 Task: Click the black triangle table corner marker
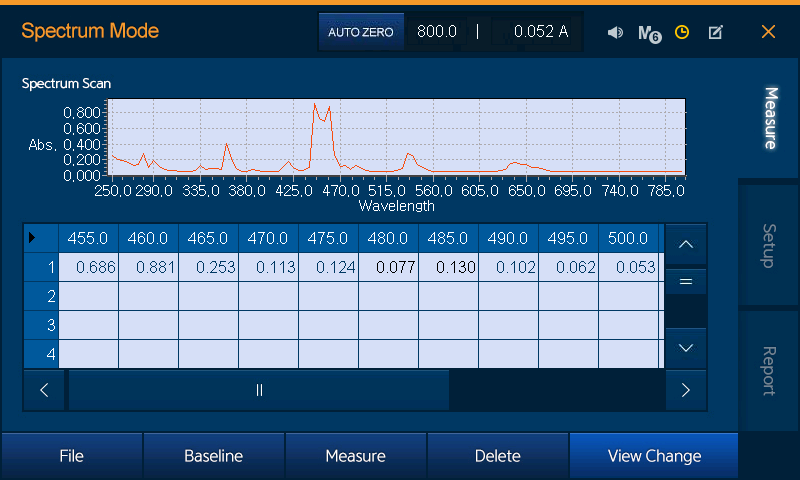(x=32, y=237)
